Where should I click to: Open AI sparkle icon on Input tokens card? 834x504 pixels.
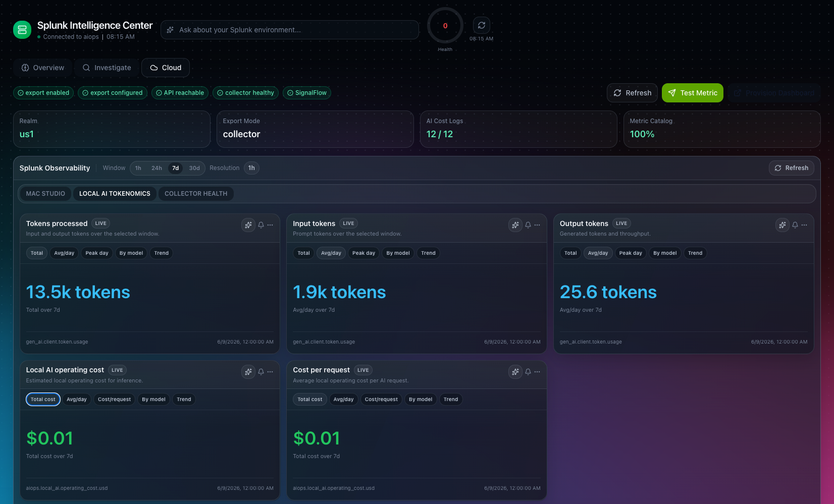click(x=515, y=225)
